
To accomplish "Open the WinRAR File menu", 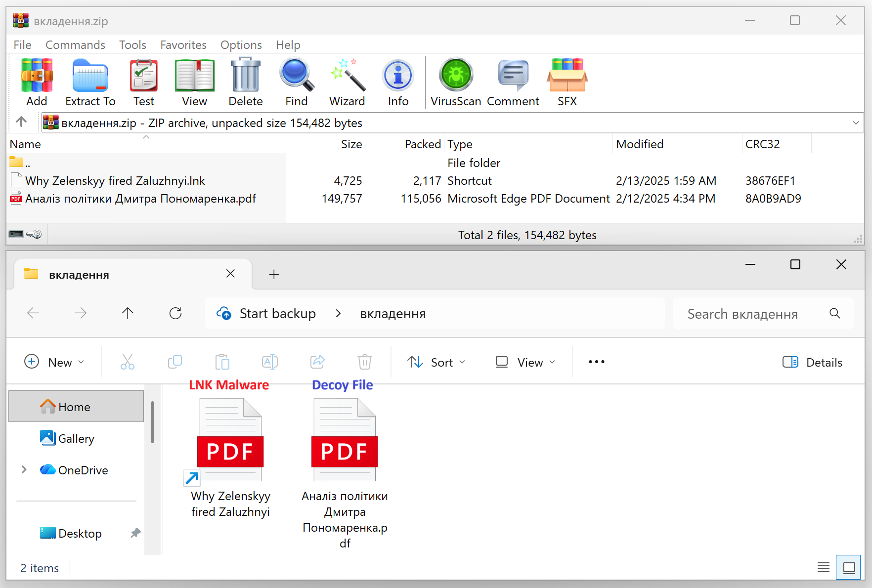I will click(x=23, y=45).
